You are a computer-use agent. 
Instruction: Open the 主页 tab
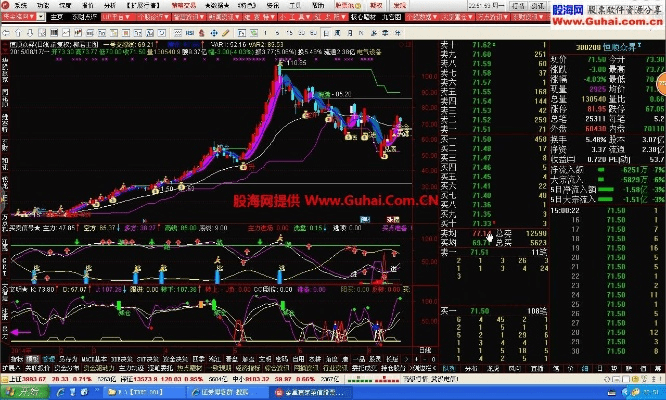point(56,17)
